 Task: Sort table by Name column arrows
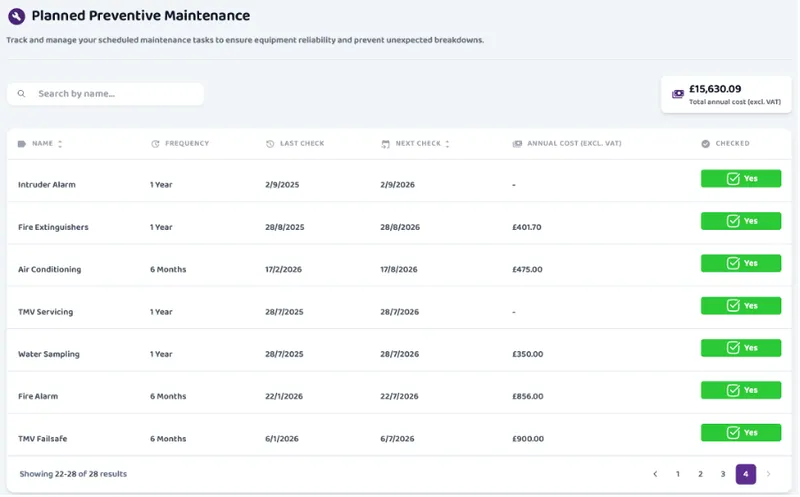[x=60, y=144]
